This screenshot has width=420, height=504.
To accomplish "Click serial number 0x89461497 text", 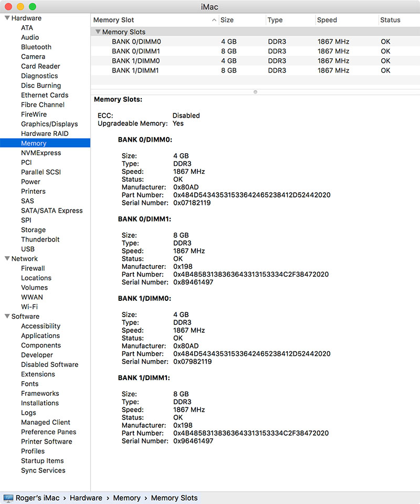I will tap(193, 282).
